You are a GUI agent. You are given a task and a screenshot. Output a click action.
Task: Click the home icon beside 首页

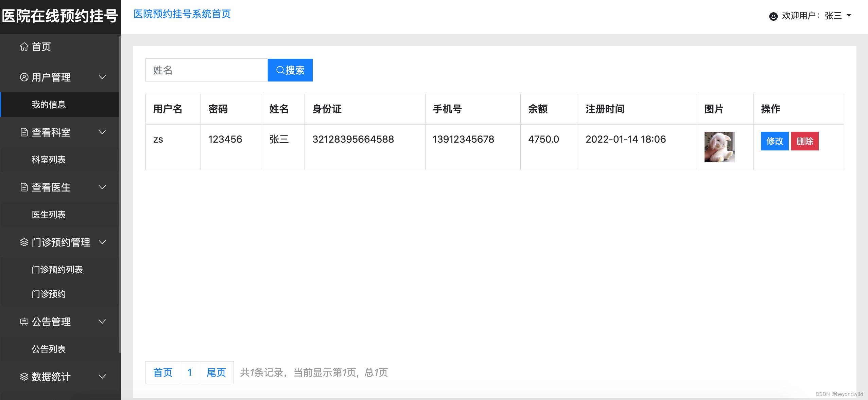tap(24, 47)
